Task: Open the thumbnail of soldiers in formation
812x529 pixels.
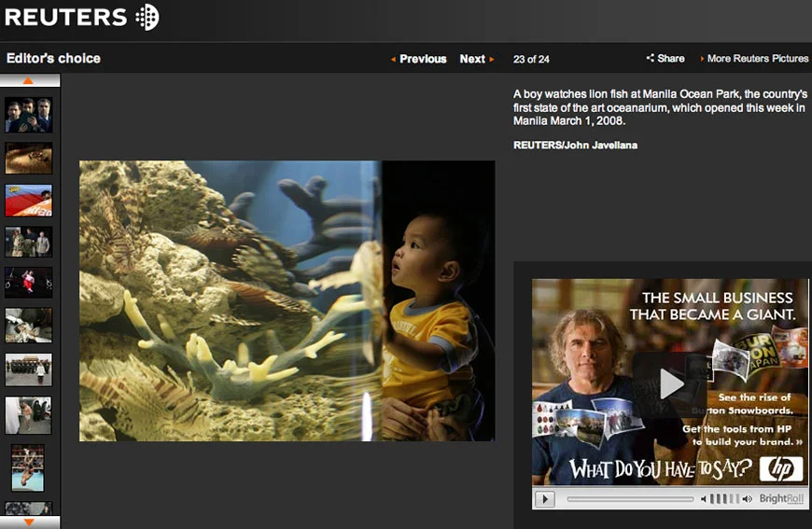Action: pyautogui.click(x=29, y=369)
